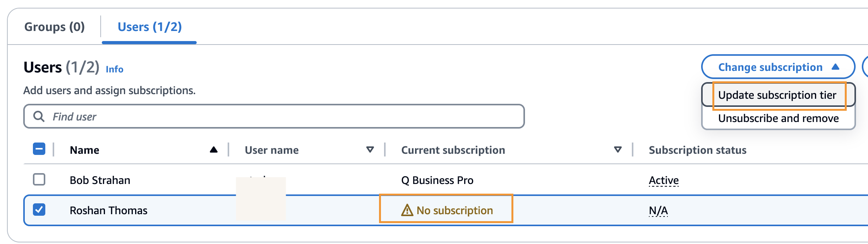Uncheck the Roshan Thomas row checkbox
The image size is (868, 244).
(39, 210)
